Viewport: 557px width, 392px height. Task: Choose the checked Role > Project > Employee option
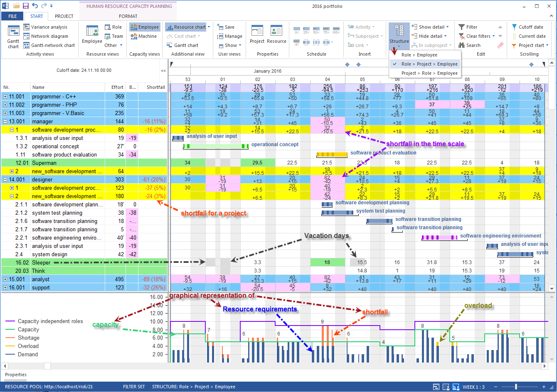(x=425, y=64)
